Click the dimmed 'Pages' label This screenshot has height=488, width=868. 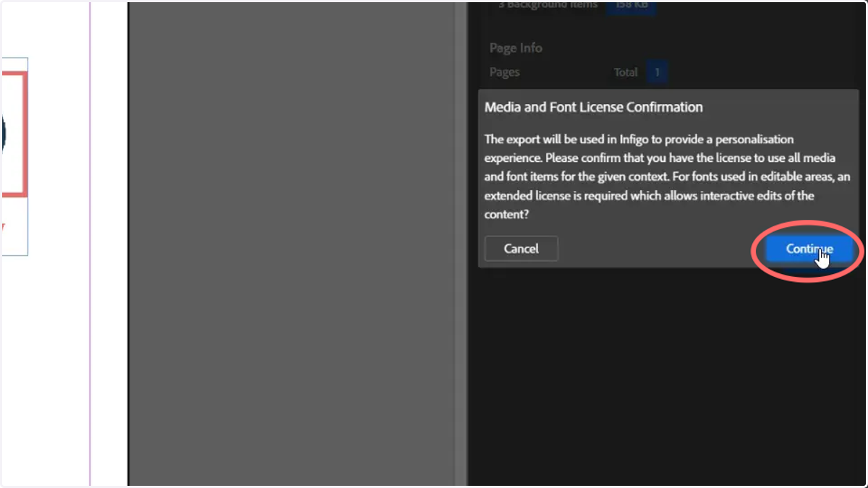click(504, 72)
